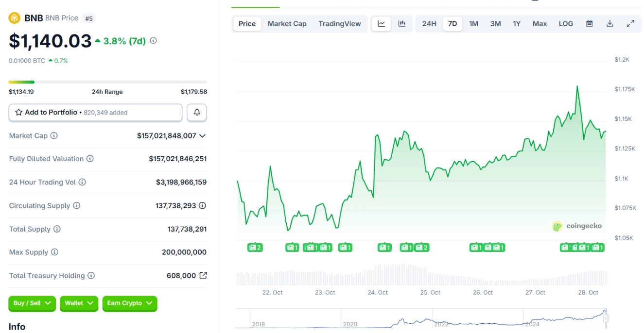Switch to candlestick chart icon

402,24
